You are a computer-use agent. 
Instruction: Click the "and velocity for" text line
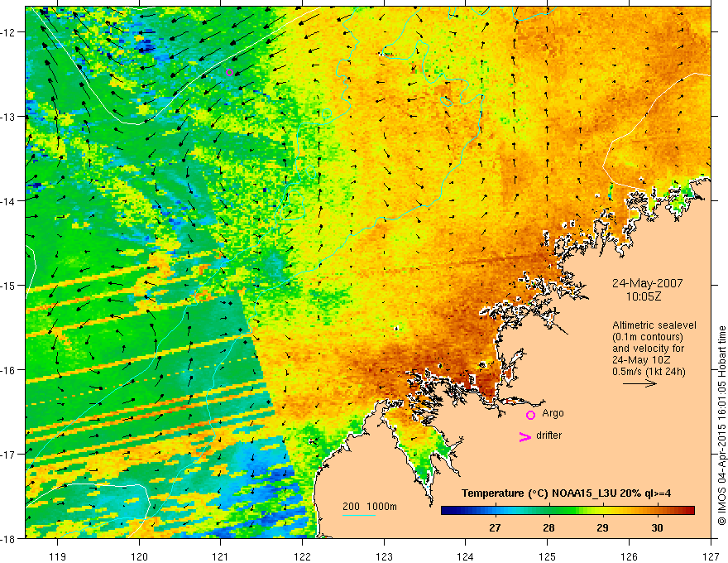pos(648,349)
